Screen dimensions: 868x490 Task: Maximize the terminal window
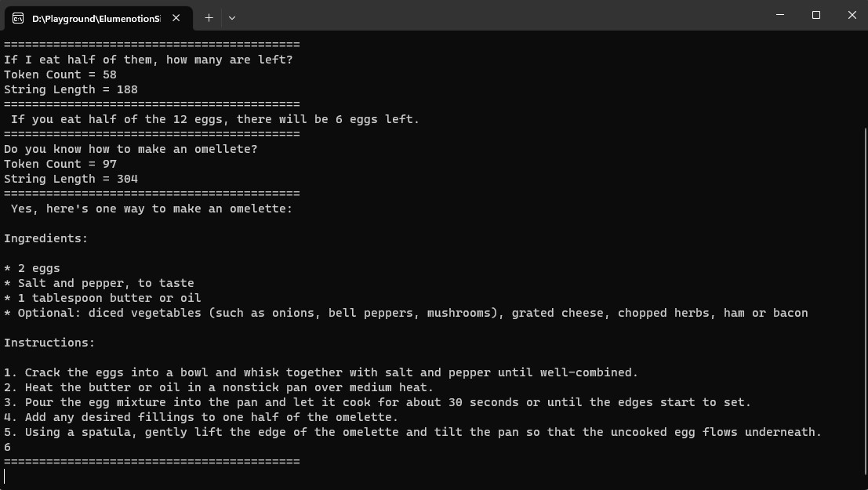(x=816, y=15)
